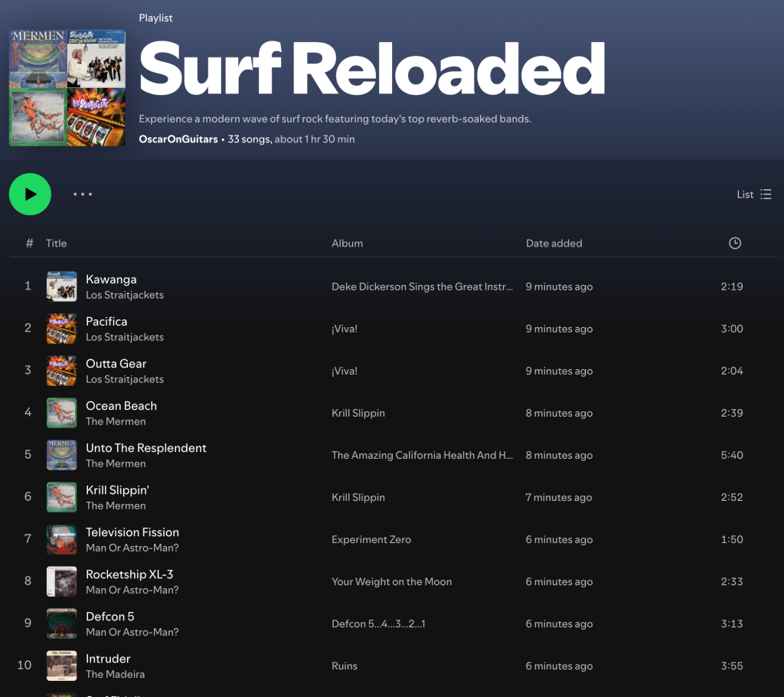Click the Kawanga track album thumbnail

(x=61, y=286)
